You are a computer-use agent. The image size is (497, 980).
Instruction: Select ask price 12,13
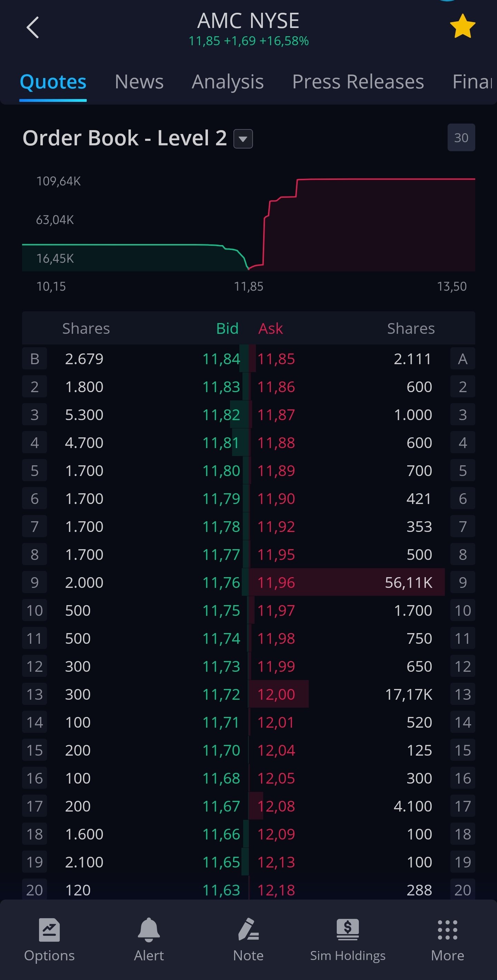pyautogui.click(x=276, y=862)
